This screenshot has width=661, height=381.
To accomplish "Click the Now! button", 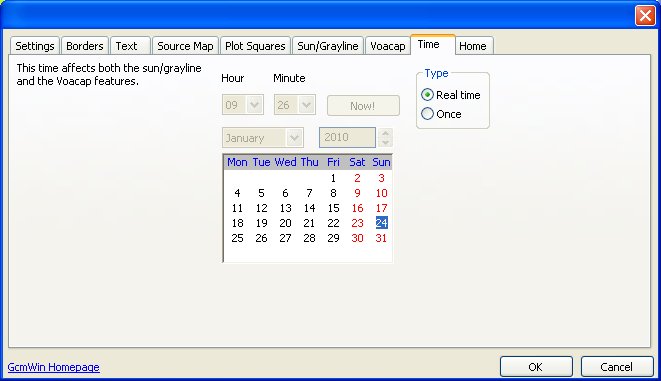I will coord(363,105).
